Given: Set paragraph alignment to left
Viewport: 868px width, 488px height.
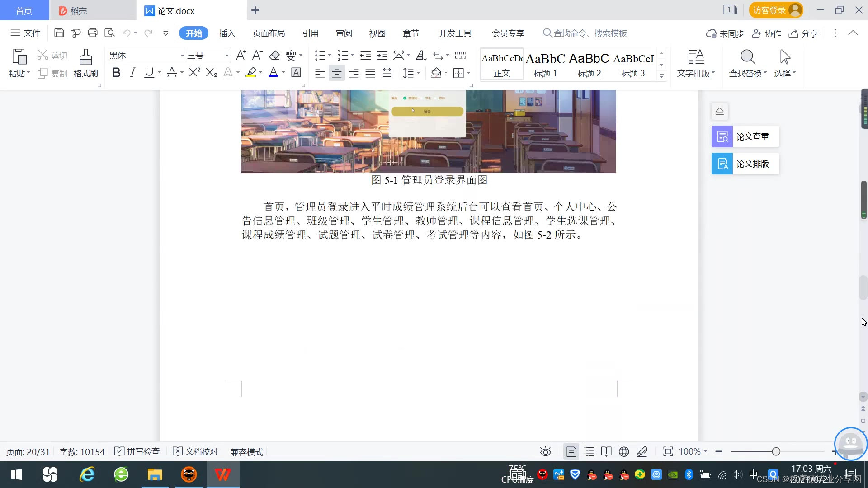Looking at the screenshot, I should coord(320,73).
